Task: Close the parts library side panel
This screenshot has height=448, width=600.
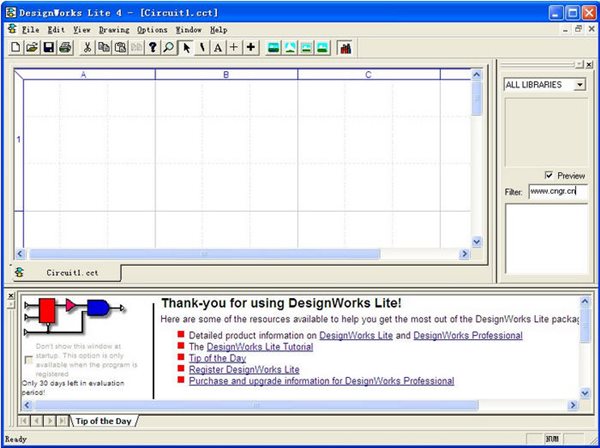Action: (x=589, y=64)
